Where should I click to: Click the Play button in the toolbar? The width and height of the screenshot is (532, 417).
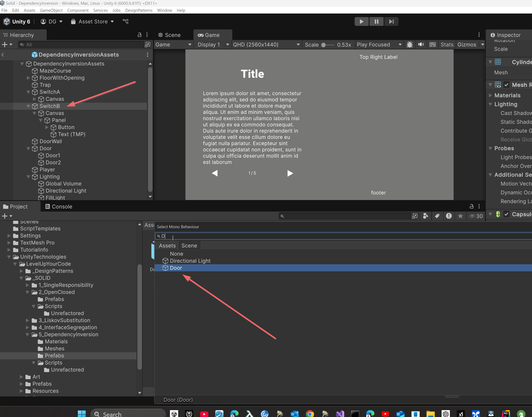click(x=361, y=22)
